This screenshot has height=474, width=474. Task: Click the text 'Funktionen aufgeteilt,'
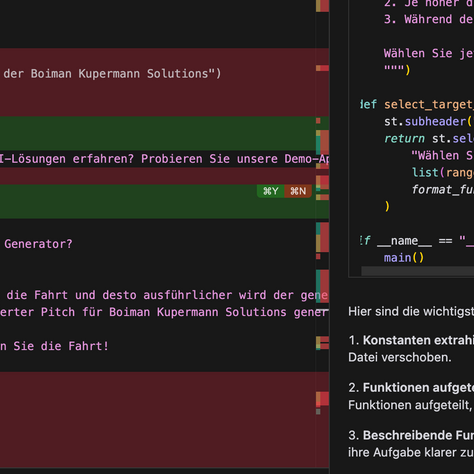[x=410, y=405]
